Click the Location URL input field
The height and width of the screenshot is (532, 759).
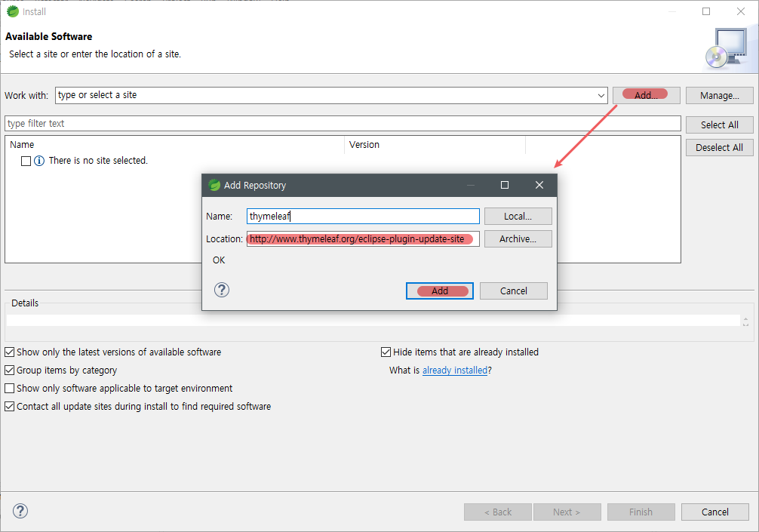click(x=363, y=239)
